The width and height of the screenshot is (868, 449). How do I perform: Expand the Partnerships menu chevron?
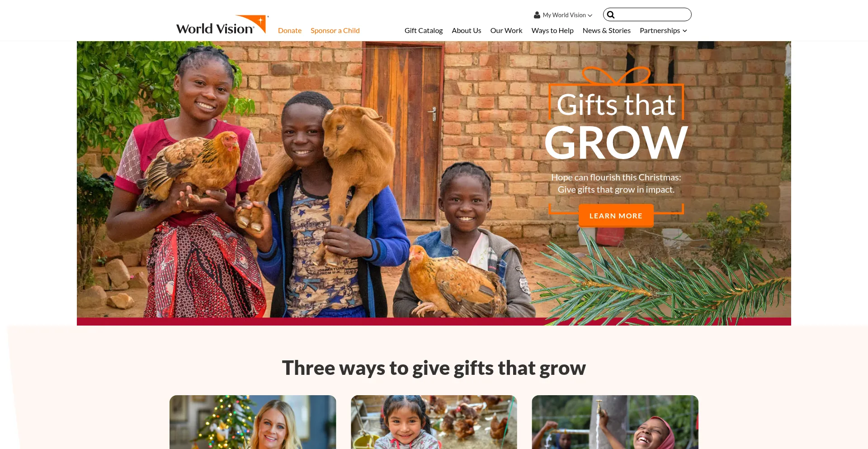click(685, 31)
